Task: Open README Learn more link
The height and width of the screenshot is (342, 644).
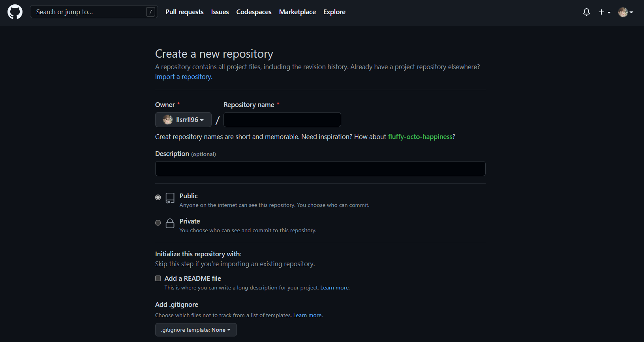Action: point(335,288)
